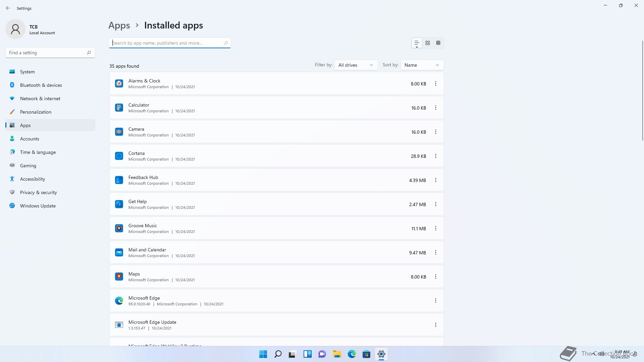This screenshot has height=362, width=644.
Task: Click the Microsoft Edge app icon in list
Action: click(119, 301)
